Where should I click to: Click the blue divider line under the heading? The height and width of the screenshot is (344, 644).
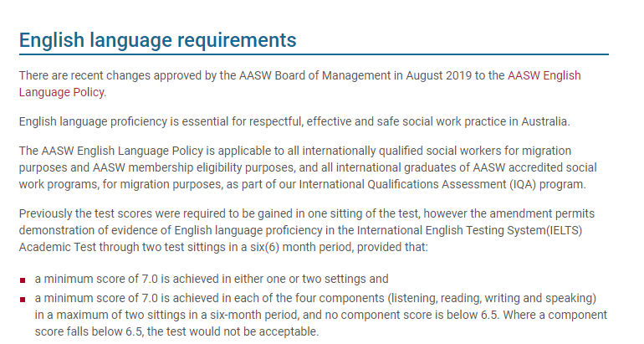coord(314,55)
